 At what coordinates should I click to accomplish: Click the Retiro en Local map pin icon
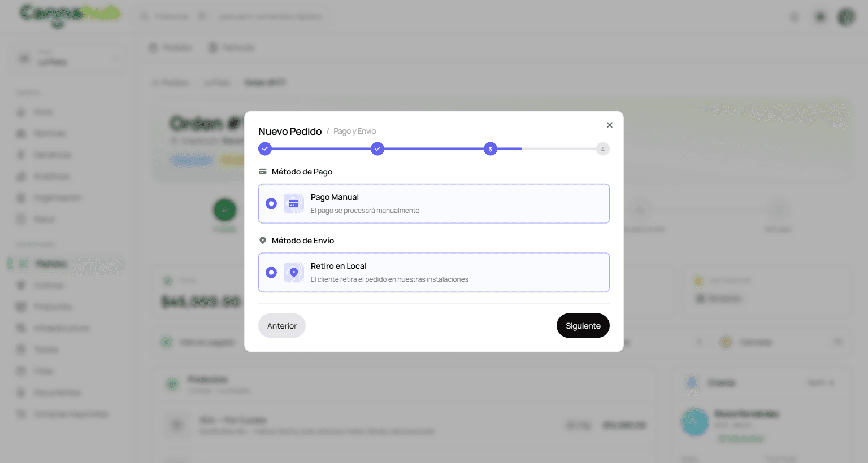(294, 272)
